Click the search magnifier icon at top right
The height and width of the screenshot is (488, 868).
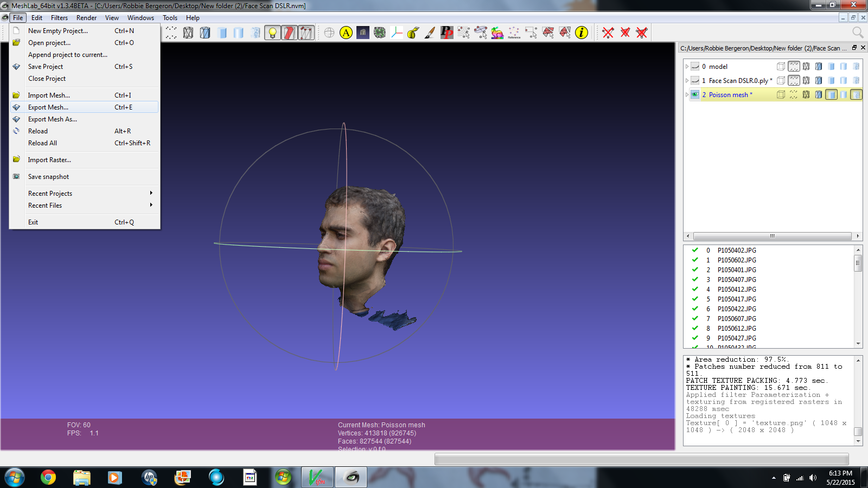click(858, 33)
